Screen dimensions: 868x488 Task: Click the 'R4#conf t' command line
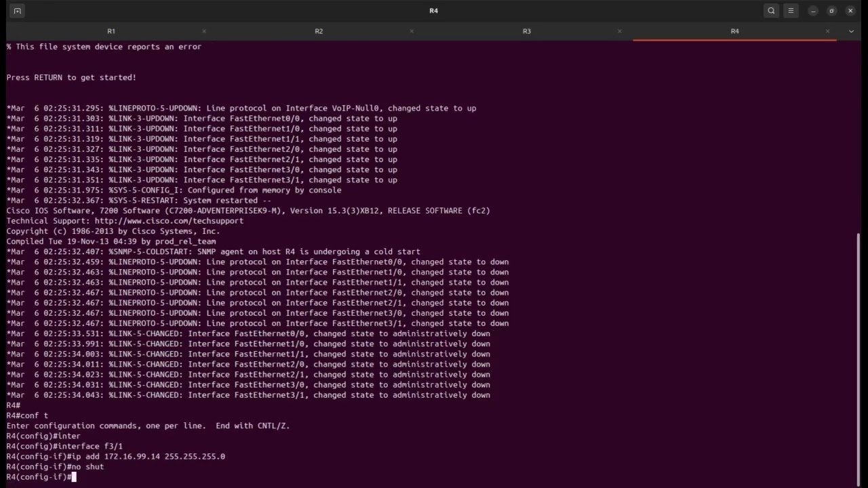27,415
